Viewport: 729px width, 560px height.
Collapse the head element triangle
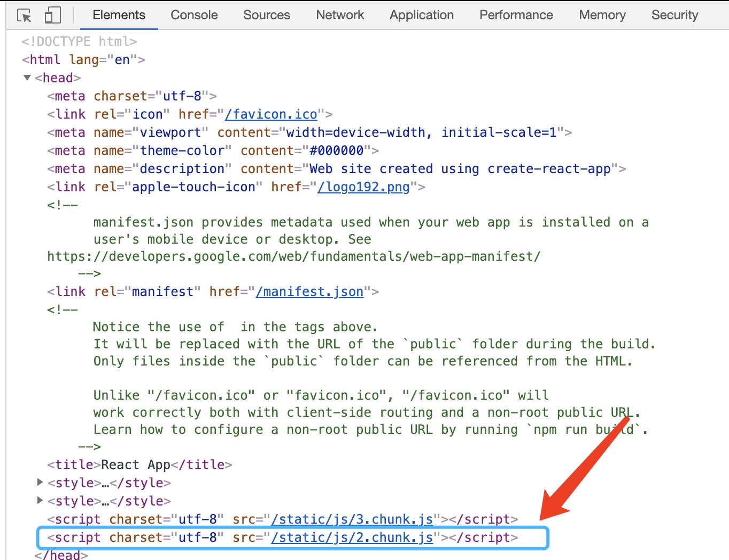tap(27, 77)
